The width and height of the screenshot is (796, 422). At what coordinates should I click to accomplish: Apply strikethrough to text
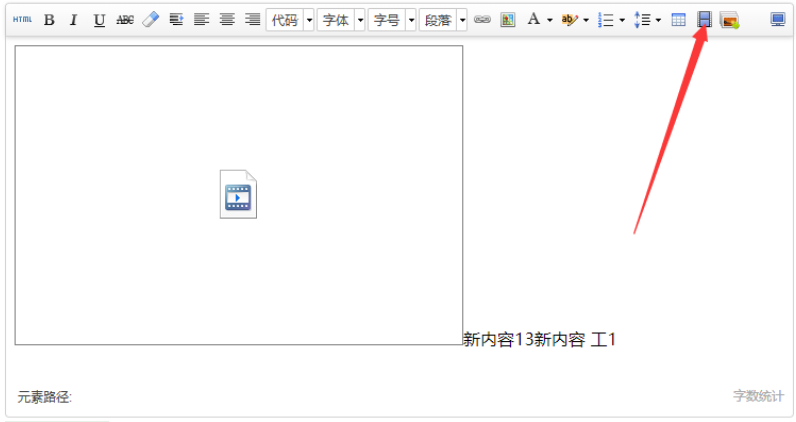pyautogui.click(x=125, y=20)
